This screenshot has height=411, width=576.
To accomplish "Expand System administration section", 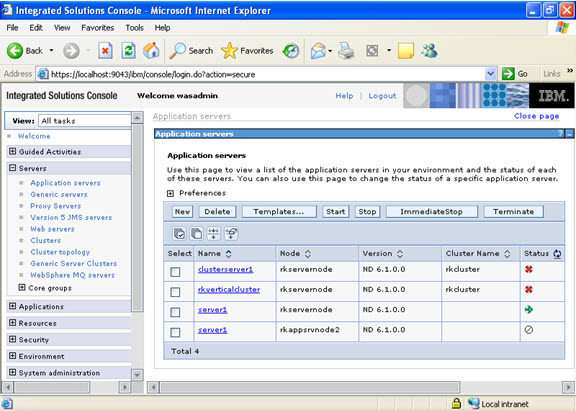I will pyautogui.click(x=13, y=372).
